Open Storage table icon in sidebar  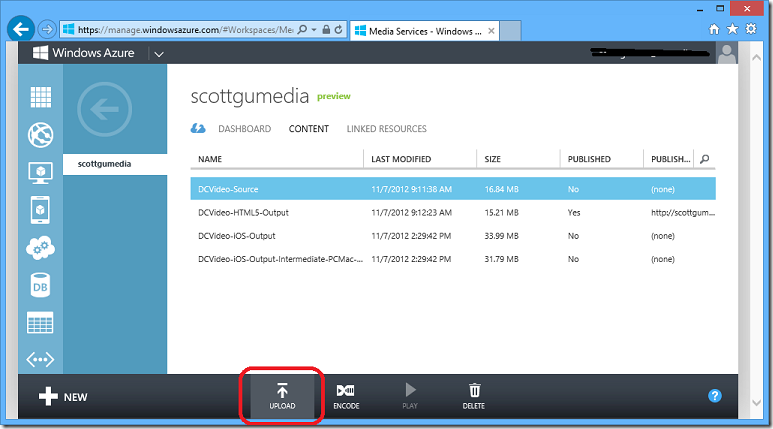40,322
